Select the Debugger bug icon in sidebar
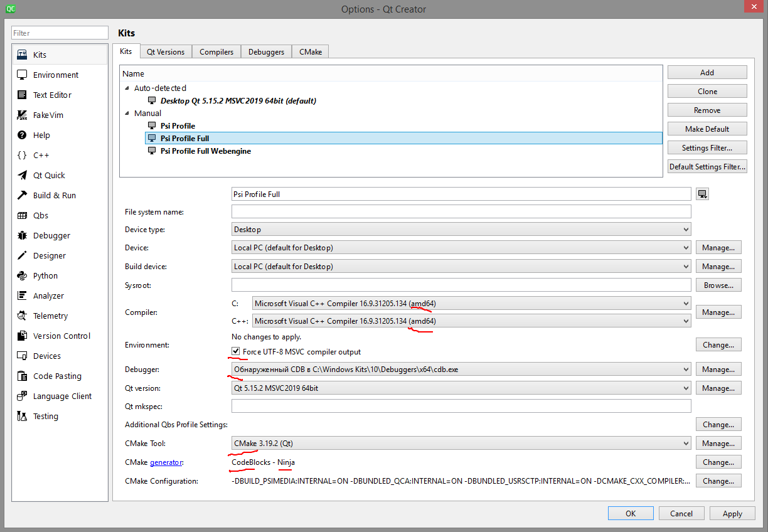Screen dimensions: 768x532 22,236
